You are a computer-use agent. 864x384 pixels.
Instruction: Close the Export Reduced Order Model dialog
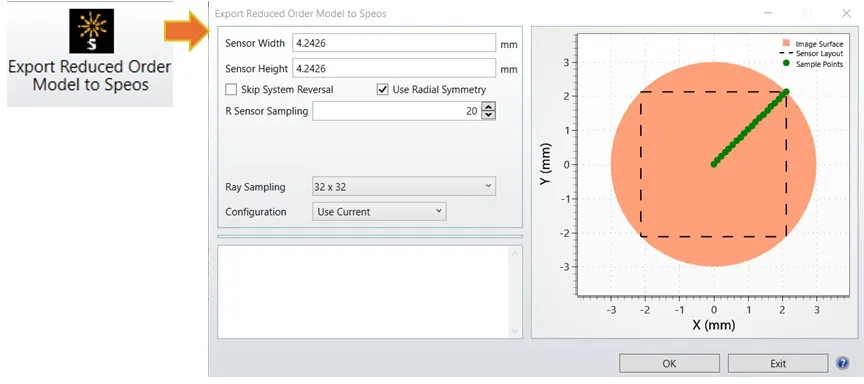tap(846, 13)
